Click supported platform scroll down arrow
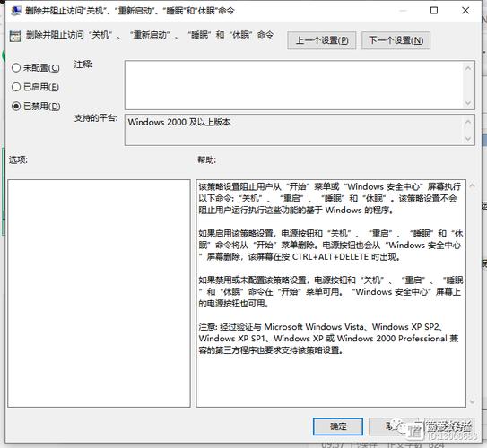The width and height of the screenshot is (487, 448). (x=468, y=139)
